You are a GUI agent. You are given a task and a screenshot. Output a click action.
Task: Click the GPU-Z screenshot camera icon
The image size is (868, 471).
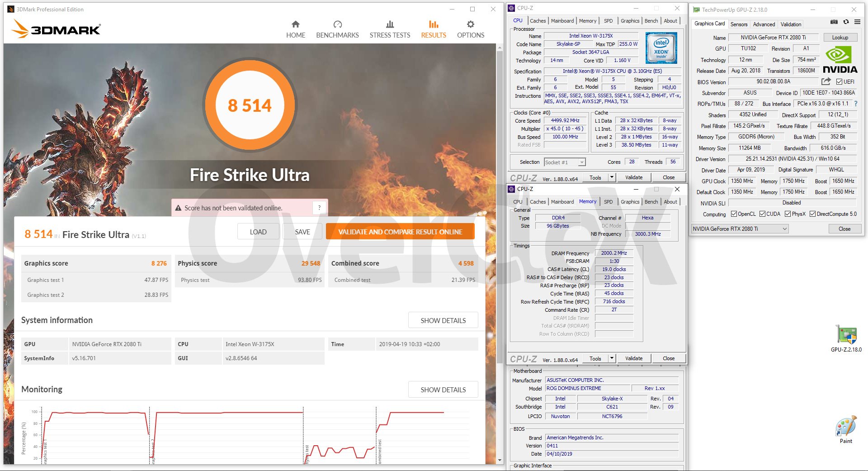pyautogui.click(x=834, y=22)
